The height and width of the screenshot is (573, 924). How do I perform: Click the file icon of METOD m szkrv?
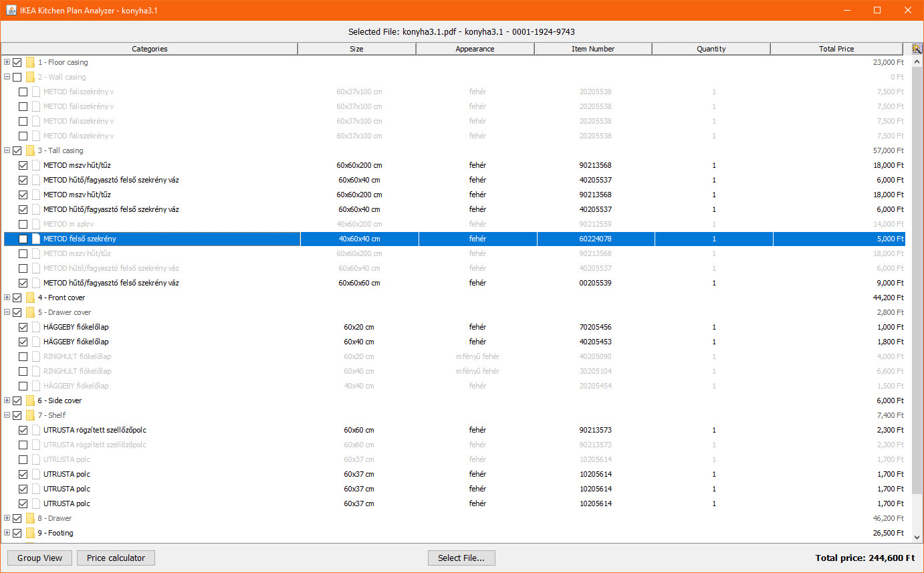pyautogui.click(x=36, y=224)
